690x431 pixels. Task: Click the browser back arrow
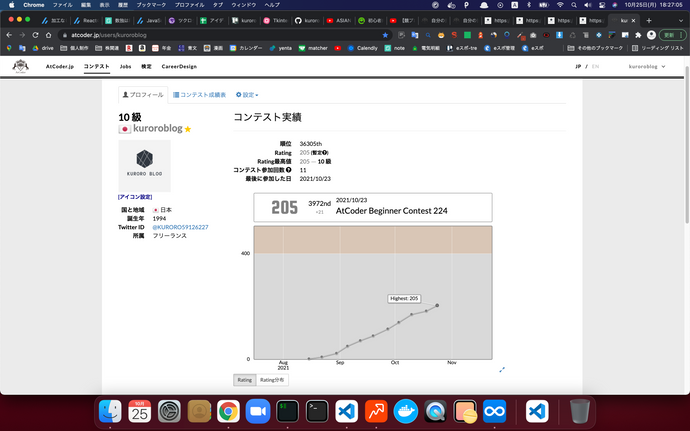point(9,35)
